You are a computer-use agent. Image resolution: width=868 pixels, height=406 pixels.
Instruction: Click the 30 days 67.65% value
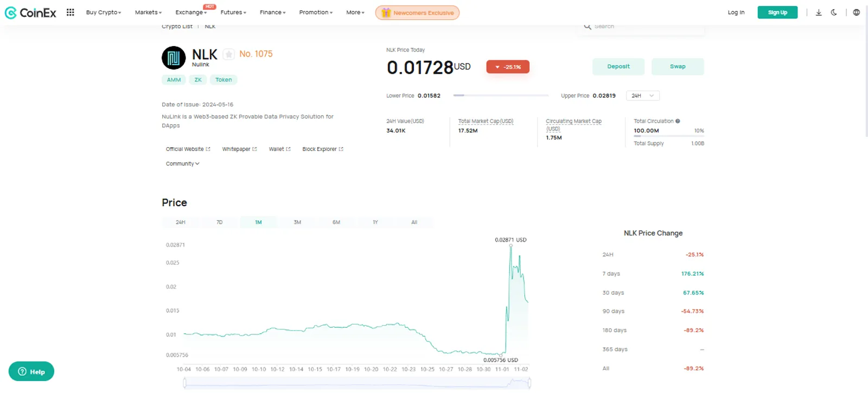click(x=693, y=293)
